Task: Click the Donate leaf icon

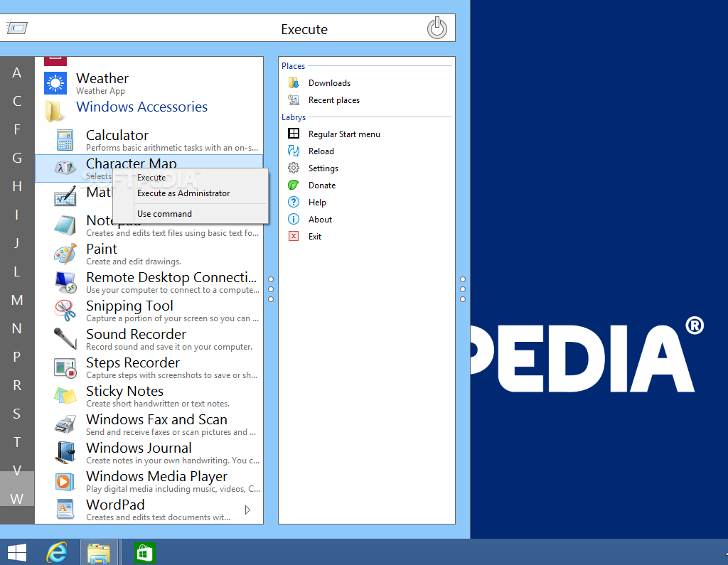Action: coord(294,185)
